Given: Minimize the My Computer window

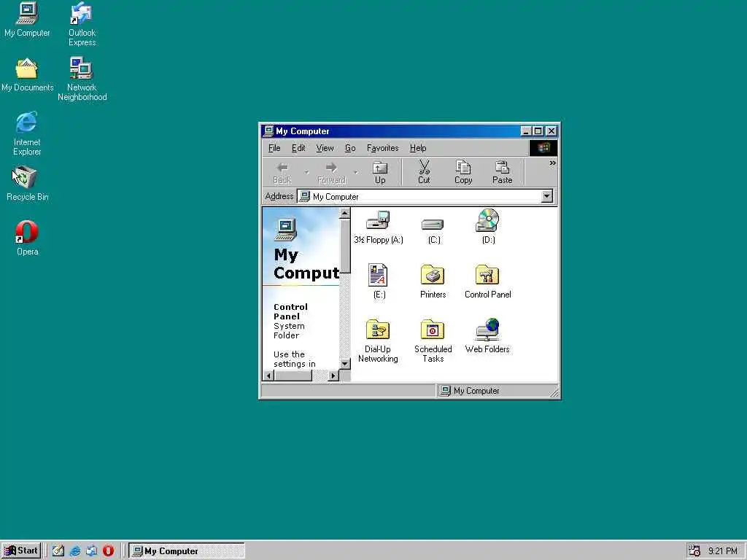Looking at the screenshot, I should tap(526, 131).
